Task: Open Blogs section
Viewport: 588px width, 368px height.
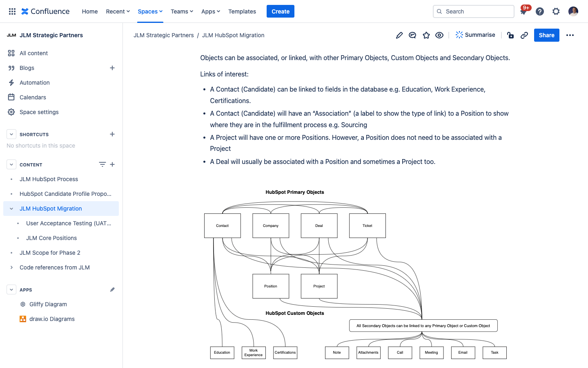Action: pyautogui.click(x=27, y=68)
